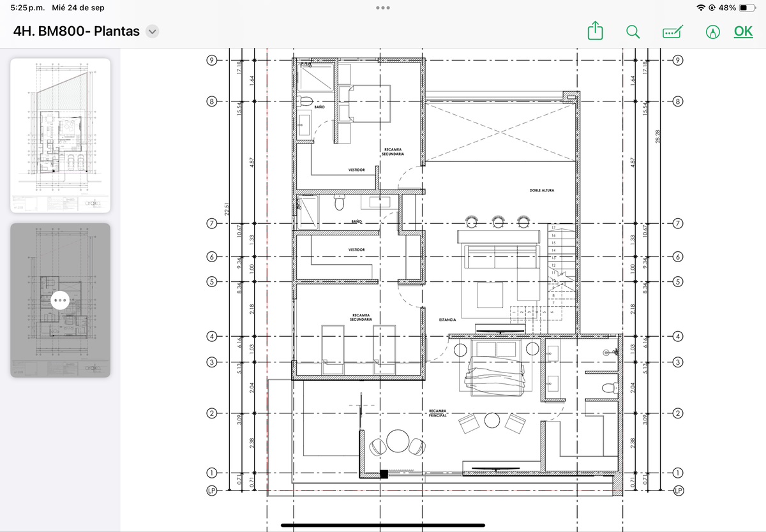Tap the LP axis bubble on the right side
Viewport: 766px width, 532px height.
tap(678, 491)
